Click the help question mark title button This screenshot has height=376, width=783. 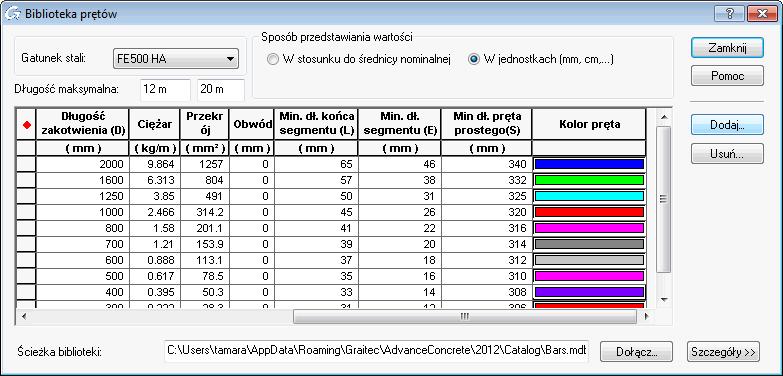(730, 14)
